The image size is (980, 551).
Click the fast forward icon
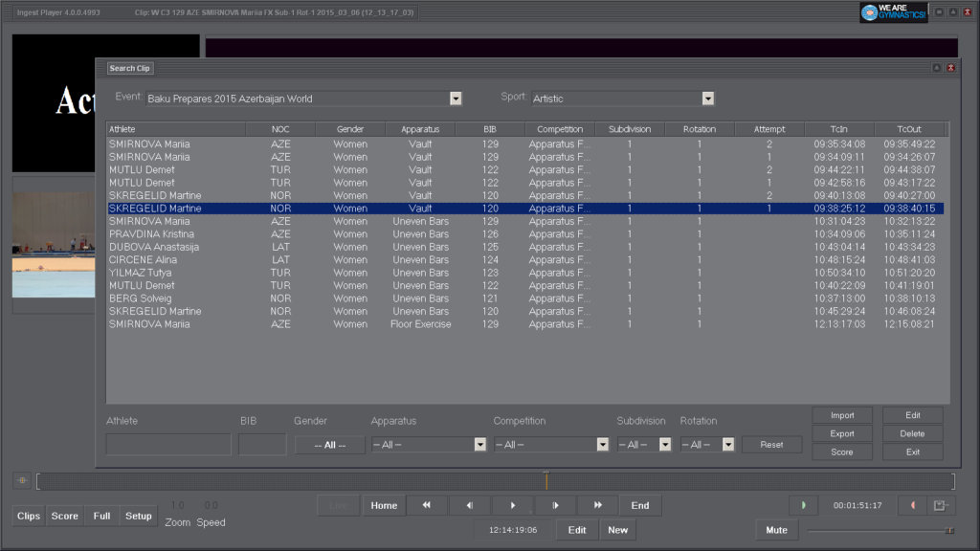click(x=598, y=505)
